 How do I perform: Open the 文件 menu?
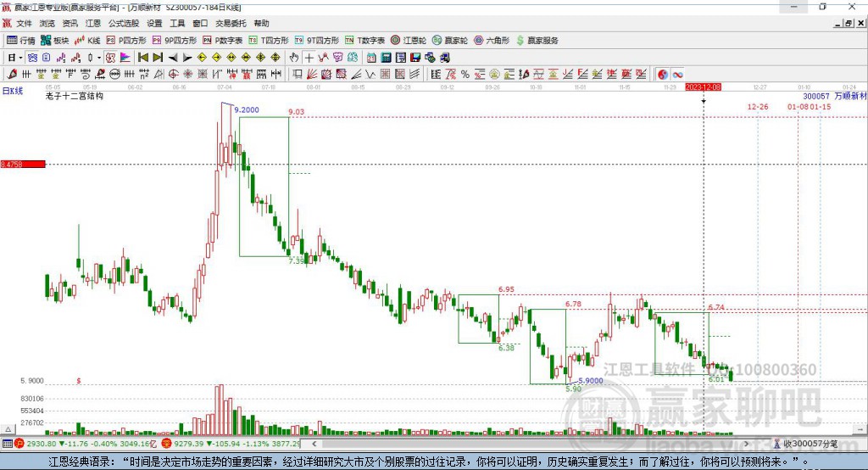[24, 23]
